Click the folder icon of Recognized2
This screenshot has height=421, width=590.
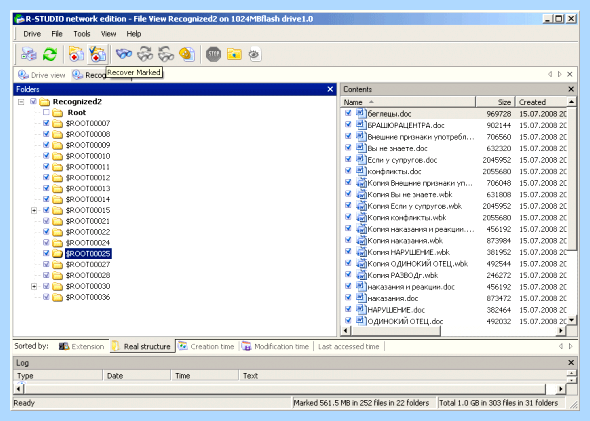45,102
